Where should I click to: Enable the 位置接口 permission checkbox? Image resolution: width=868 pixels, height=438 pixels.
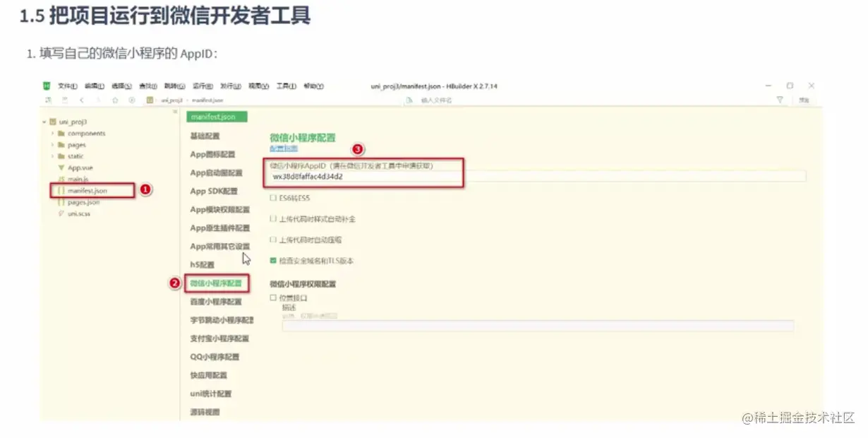[x=273, y=298]
